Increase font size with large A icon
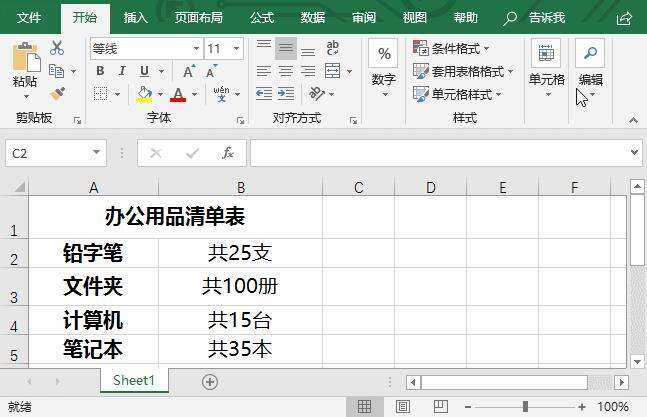The image size is (647, 417). coord(189,71)
